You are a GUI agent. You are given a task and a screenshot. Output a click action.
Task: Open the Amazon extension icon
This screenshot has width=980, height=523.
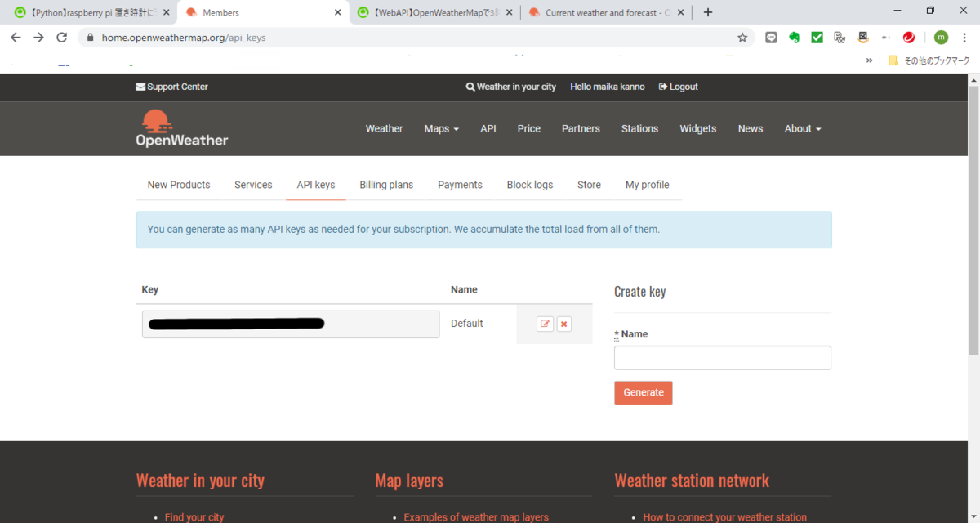pyautogui.click(x=862, y=38)
